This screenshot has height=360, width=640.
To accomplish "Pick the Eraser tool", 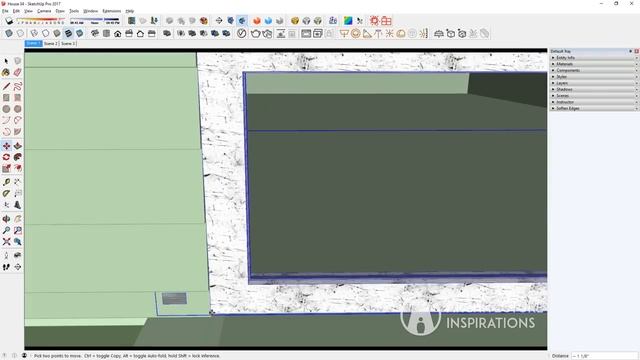I will point(18,72).
